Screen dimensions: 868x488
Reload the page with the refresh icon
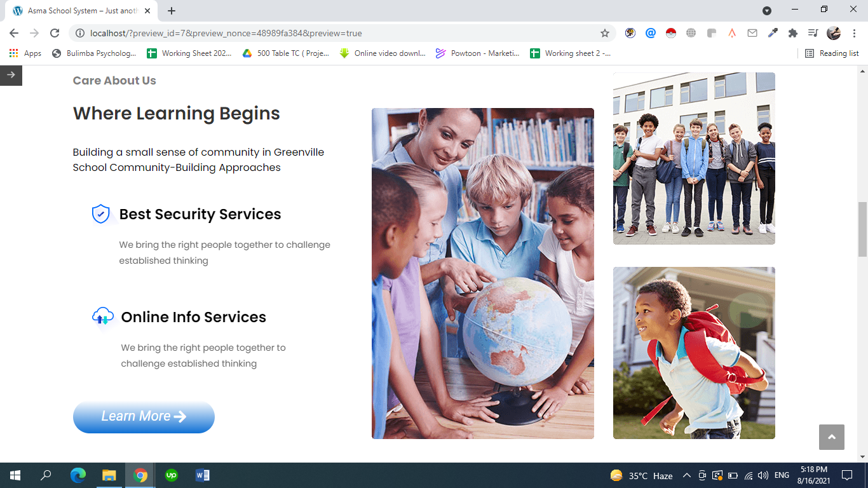tap(55, 33)
